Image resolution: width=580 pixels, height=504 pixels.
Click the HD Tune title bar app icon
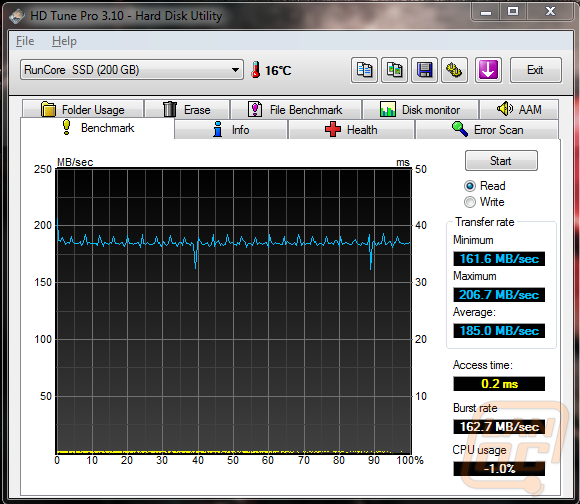coord(17,16)
